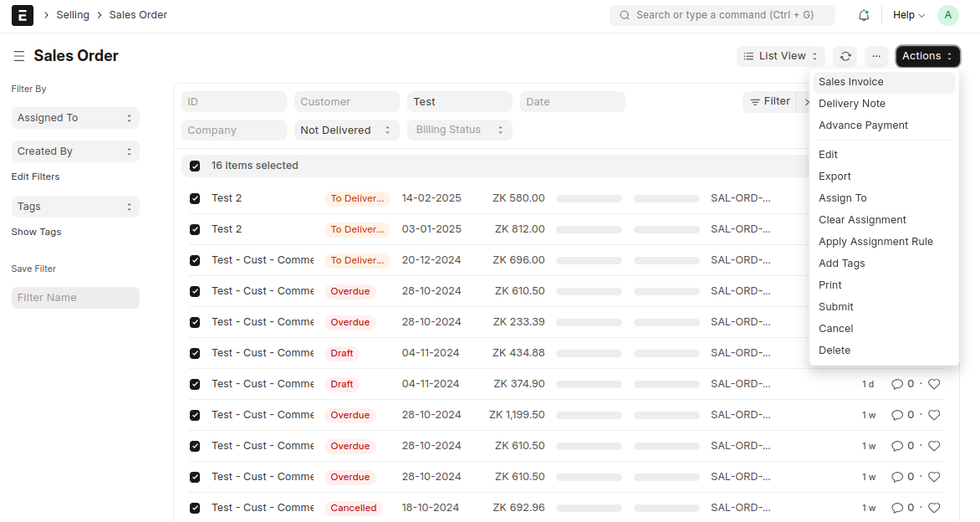The height and width of the screenshot is (522, 980).
Task: Select Cancel in the Actions menu
Action: point(884,329)
